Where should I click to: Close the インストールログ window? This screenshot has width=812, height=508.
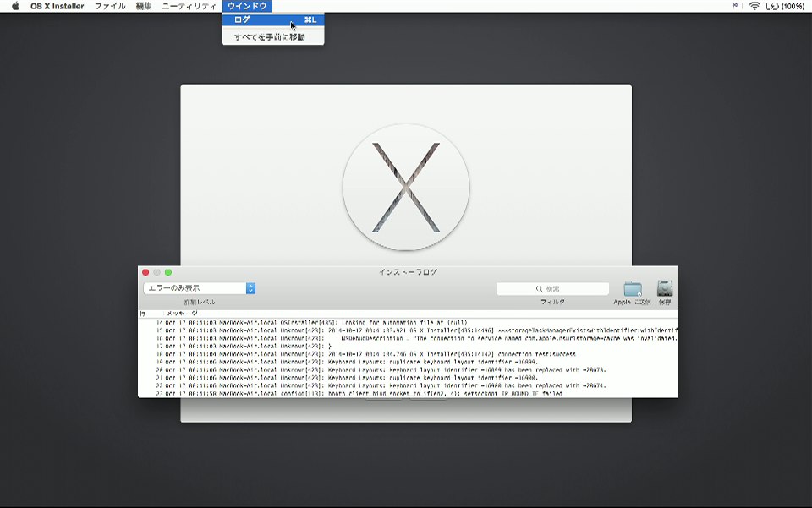click(145, 273)
